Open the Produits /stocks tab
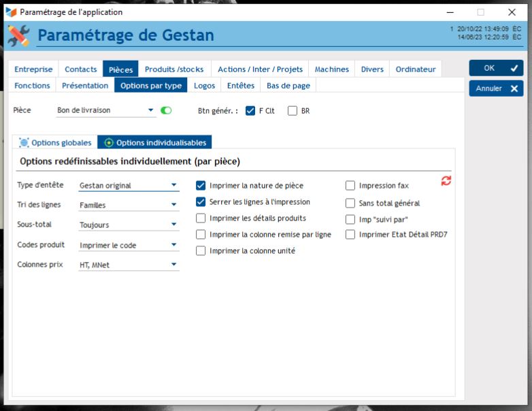The width and height of the screenshot is (532, 411). pyautogui.click(x=174, y=69)
